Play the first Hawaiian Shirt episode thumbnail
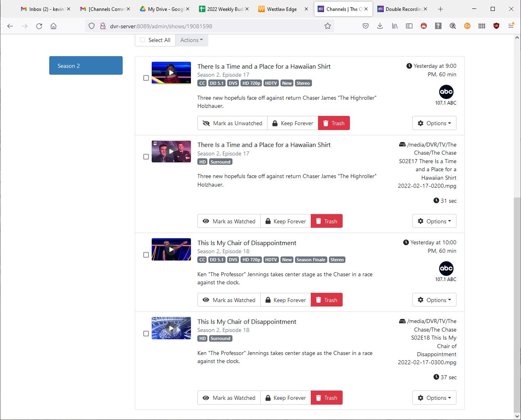 tap(171, 73)
